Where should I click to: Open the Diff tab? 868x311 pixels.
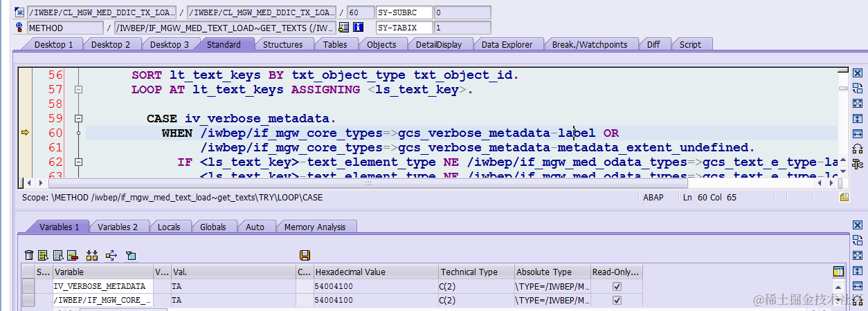(653, 44)
